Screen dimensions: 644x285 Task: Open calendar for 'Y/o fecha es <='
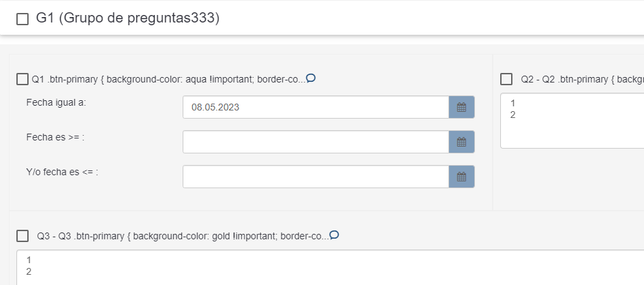click(x=461, y=177)
